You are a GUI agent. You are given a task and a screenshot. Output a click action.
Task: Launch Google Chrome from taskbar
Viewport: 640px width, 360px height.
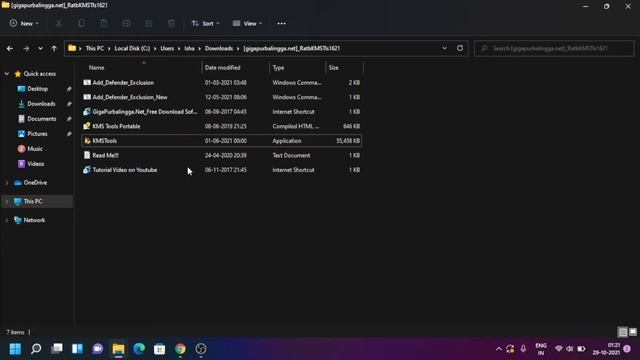tap(180, 349)
